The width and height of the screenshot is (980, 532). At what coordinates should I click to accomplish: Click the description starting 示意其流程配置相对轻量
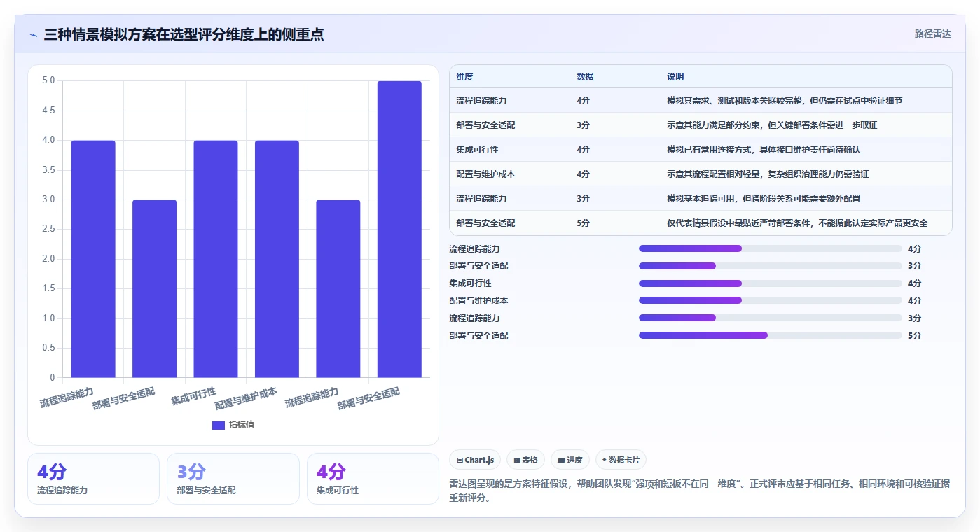click(768, 174)
